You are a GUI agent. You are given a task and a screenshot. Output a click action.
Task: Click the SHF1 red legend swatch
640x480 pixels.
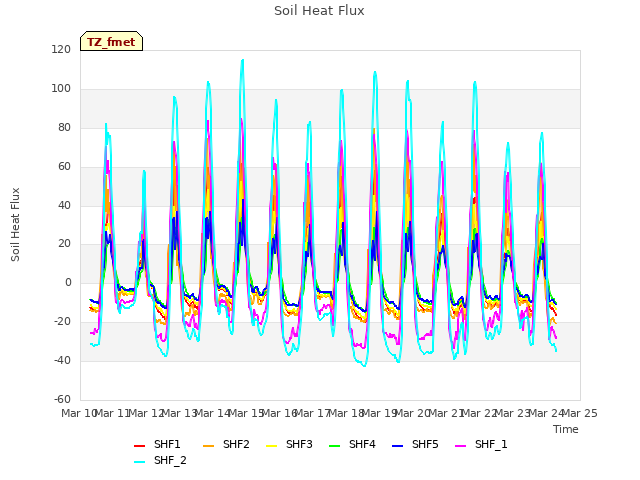click(140, 446)
